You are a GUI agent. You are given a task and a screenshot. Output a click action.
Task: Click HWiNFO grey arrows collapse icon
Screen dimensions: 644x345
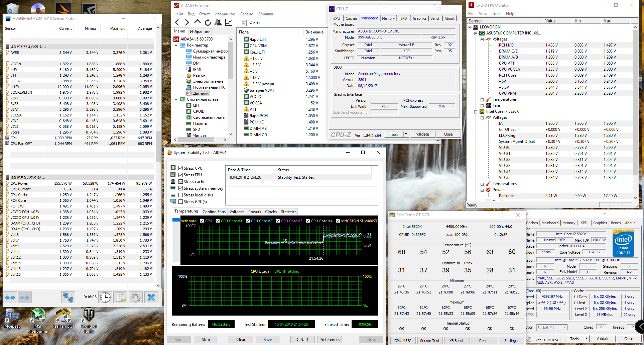24,297
